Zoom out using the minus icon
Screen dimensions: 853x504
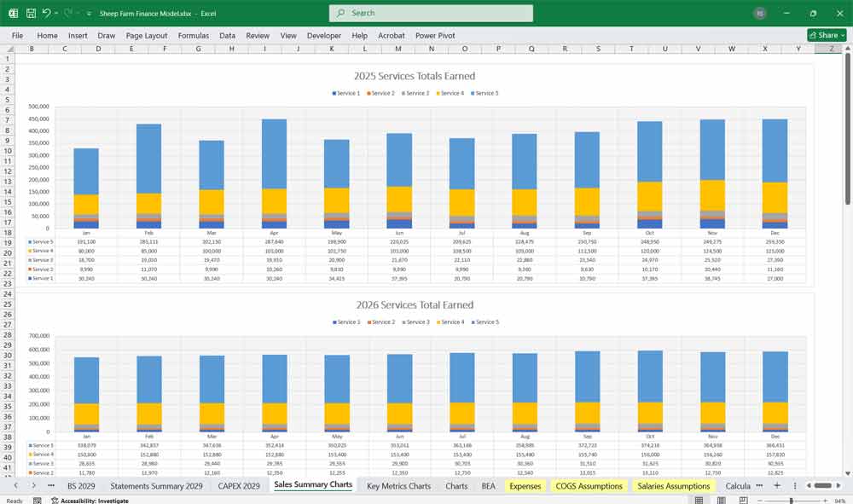coord(759,499)
